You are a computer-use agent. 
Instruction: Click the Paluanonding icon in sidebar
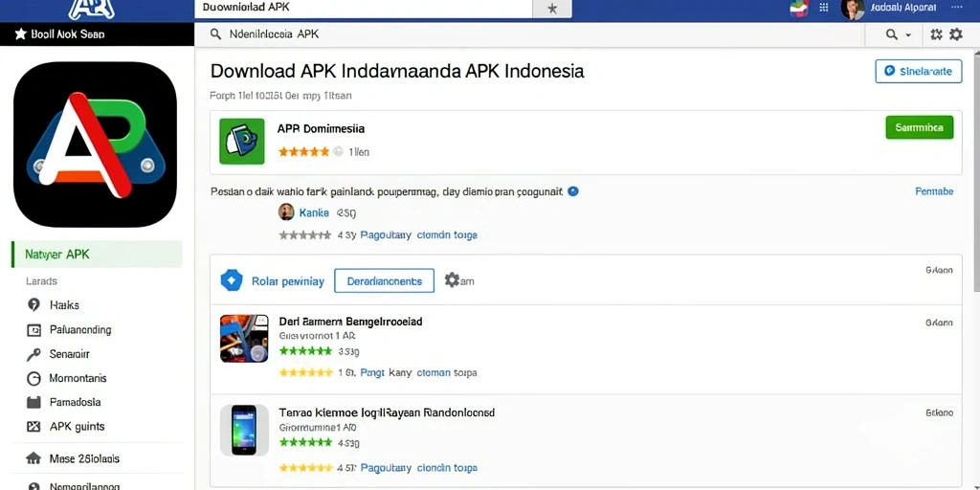(33, 329)
